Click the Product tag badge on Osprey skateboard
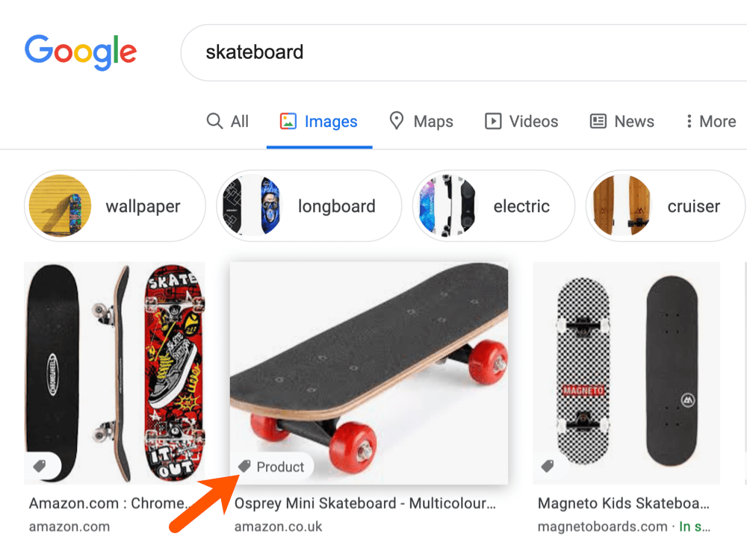The height and width of the screenshot is (560, 747). pyautogui.click(x=272, y=467)
